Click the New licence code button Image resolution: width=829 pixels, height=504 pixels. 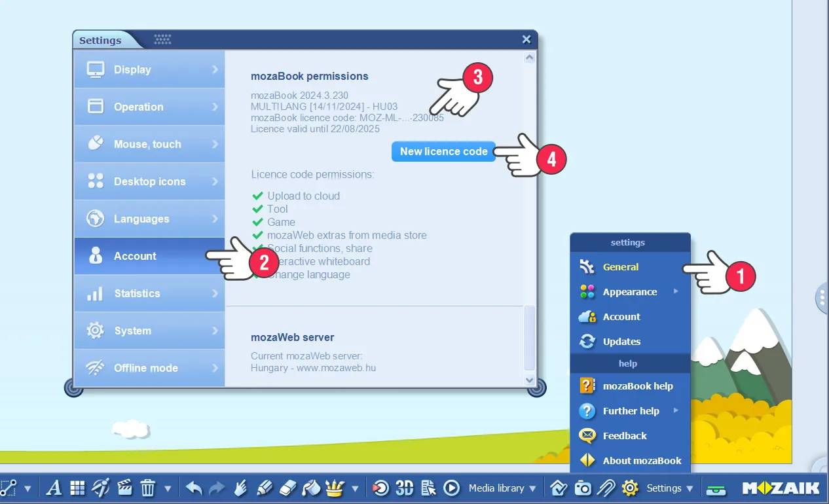coord(443,151)
